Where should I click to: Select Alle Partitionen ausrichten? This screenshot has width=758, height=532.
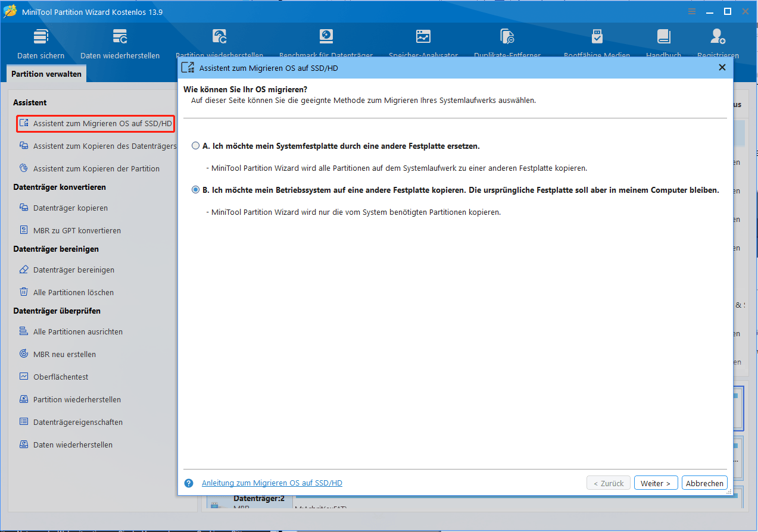pos(70,331)
